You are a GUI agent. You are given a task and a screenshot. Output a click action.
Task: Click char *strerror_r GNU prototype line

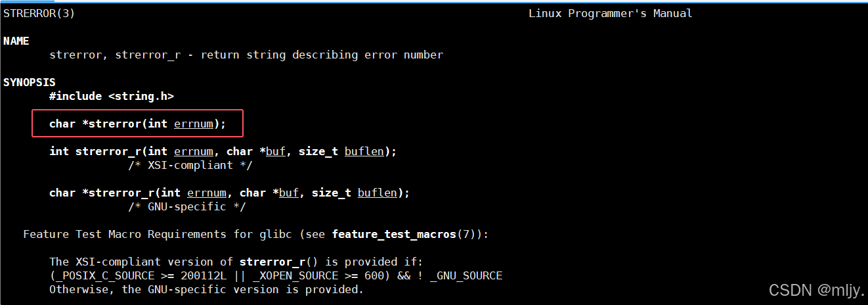(x=230, y=193)
